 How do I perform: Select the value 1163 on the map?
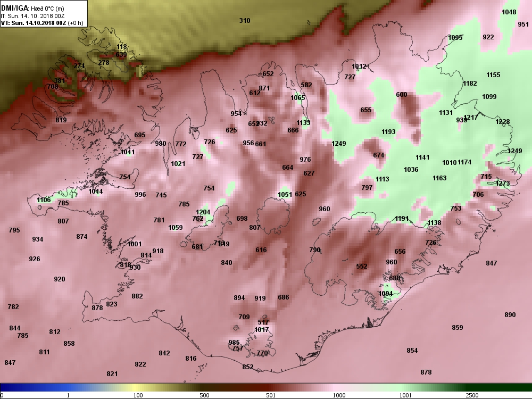pos(439,178)
